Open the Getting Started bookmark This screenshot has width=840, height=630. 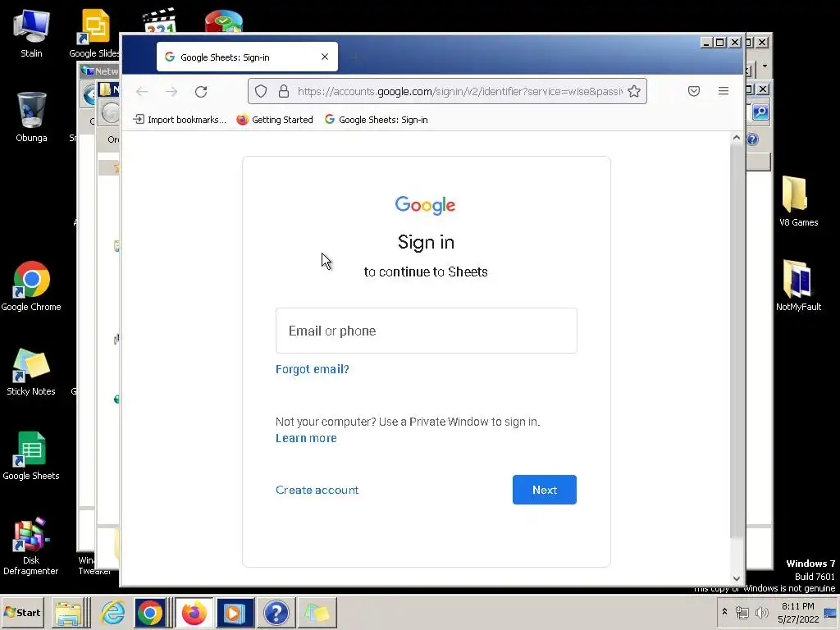[x=275, y=120]
